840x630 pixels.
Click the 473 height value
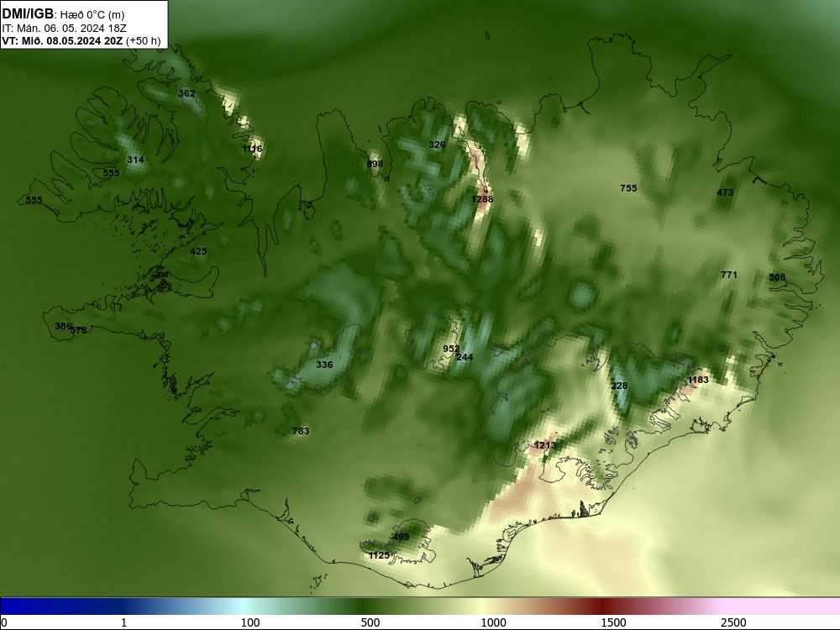(725, 192)
